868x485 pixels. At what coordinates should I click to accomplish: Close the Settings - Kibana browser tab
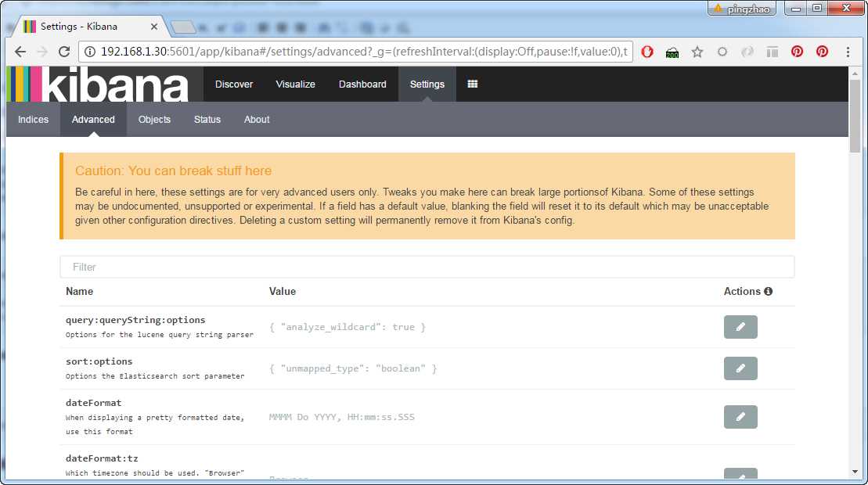[154, 27]
